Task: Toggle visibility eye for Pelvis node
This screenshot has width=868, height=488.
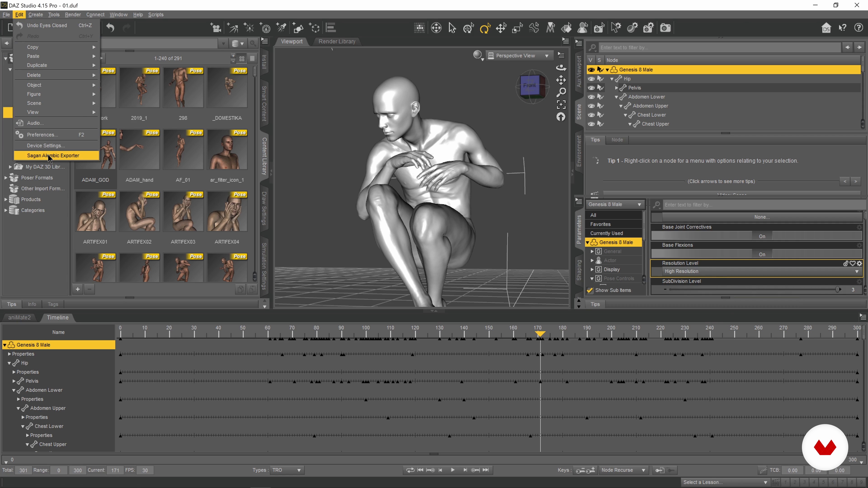Action: (591, 88)
